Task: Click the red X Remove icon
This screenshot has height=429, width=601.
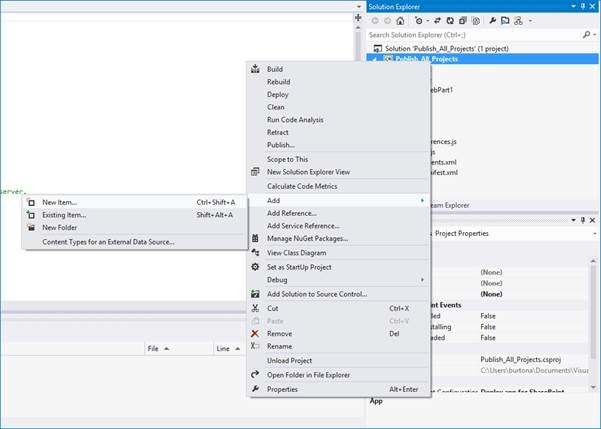Action: (255, 334)
